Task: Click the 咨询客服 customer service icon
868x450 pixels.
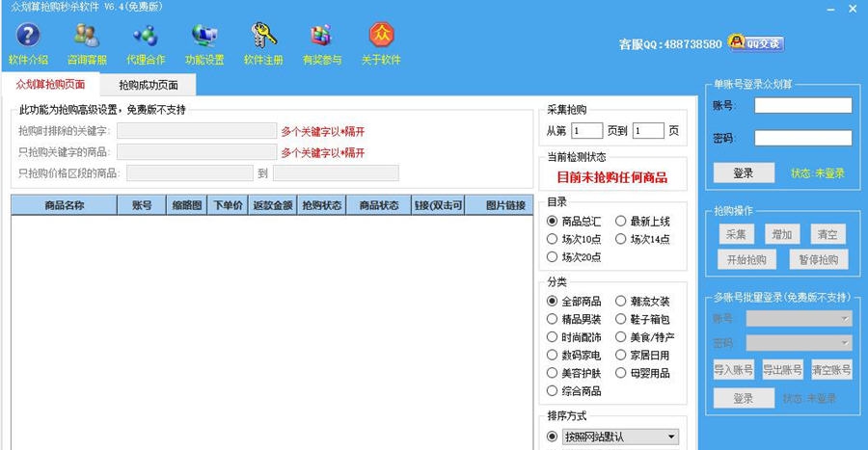Action: (x=87, y=36)
